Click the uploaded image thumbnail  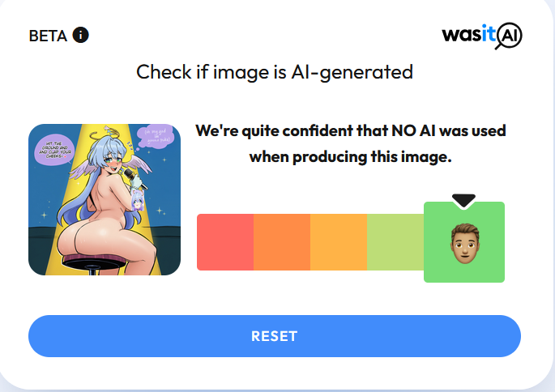point(105,199)
